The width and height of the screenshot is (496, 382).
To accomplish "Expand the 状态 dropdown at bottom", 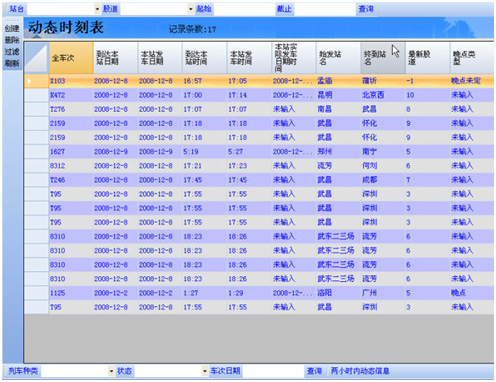I will point(205,371).
